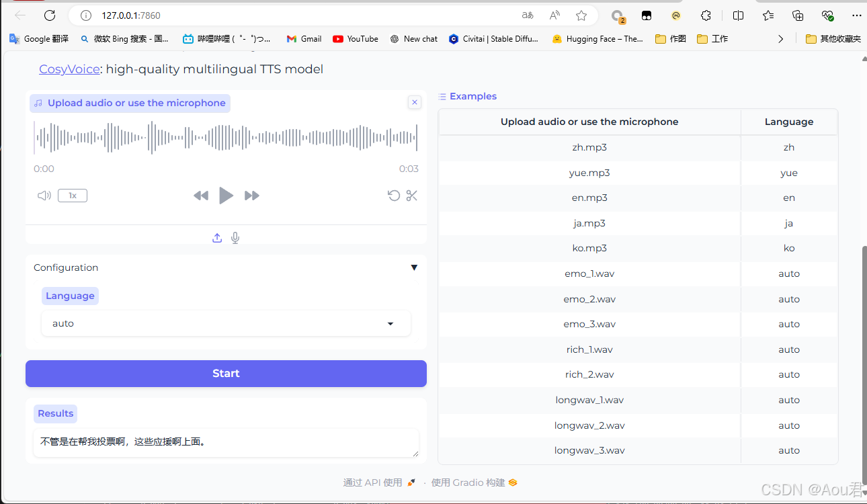Open the 微软 Bing 搜索 bookmark
The height and width of the screenshot is (504, 867).
[x=124, y=39]
